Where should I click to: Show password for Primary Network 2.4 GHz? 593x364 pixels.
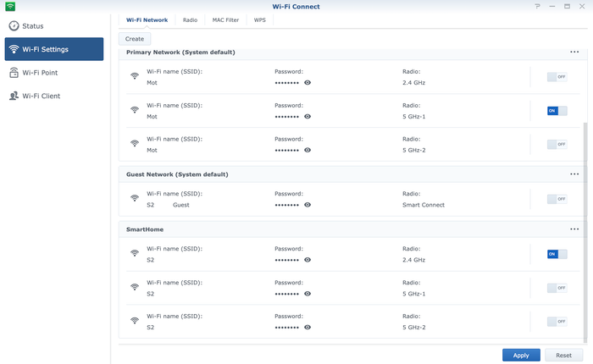point(308,82)
